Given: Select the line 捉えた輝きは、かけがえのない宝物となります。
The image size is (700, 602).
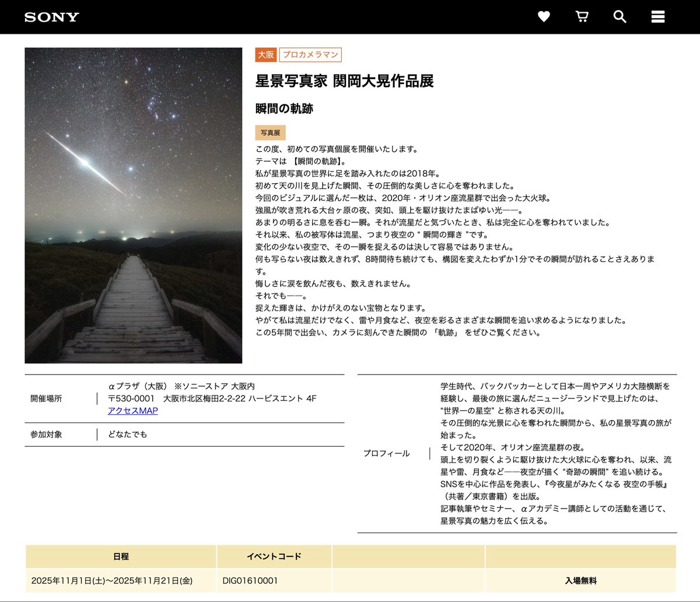Looking at the screenshot, I should coord(341,308).
